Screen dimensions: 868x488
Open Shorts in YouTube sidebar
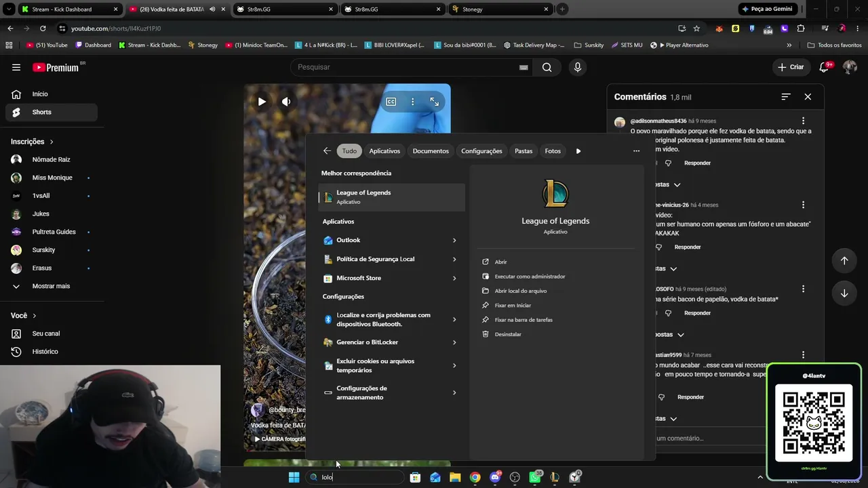tap(52, 112)
